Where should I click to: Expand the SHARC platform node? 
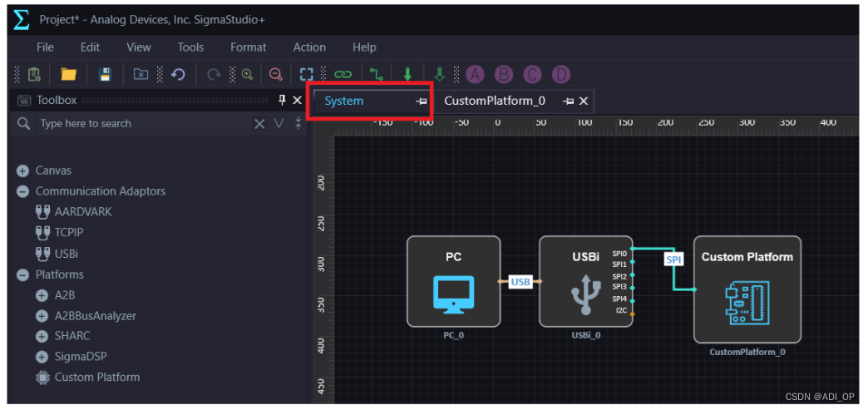point(42,337)
